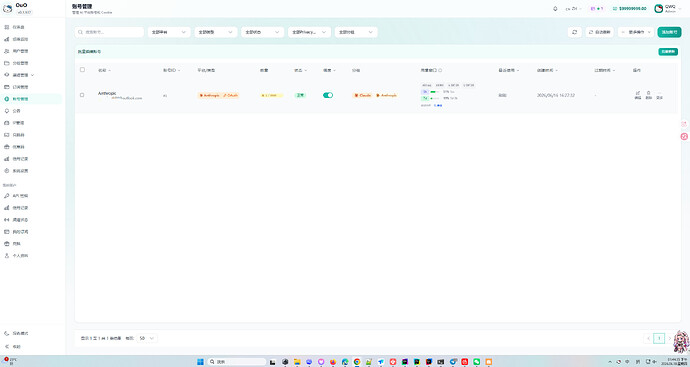
Task: Open the page size dropdown showing 50
Action: coord(147,338)
